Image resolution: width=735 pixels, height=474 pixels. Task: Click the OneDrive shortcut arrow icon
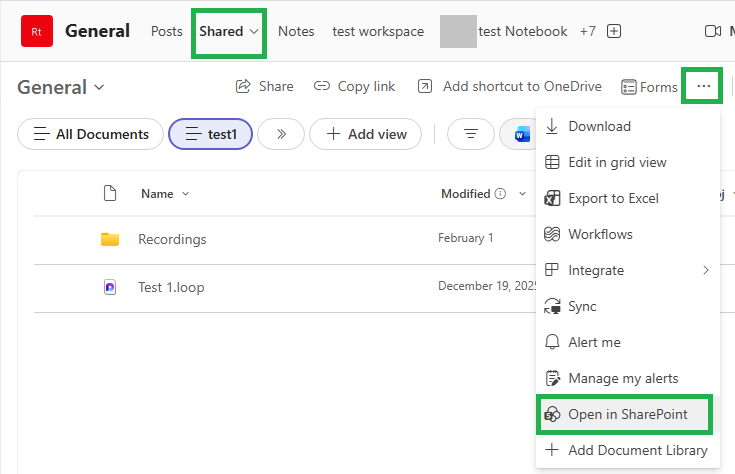[x=425, y=86]
